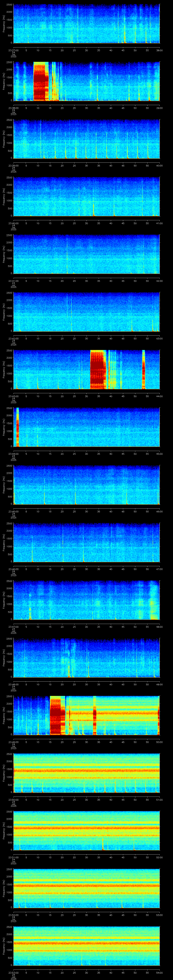Select the spectrogram plot starting at 23:50:00
This screenshot has width=173, height=980.
[x=87, y=773]
